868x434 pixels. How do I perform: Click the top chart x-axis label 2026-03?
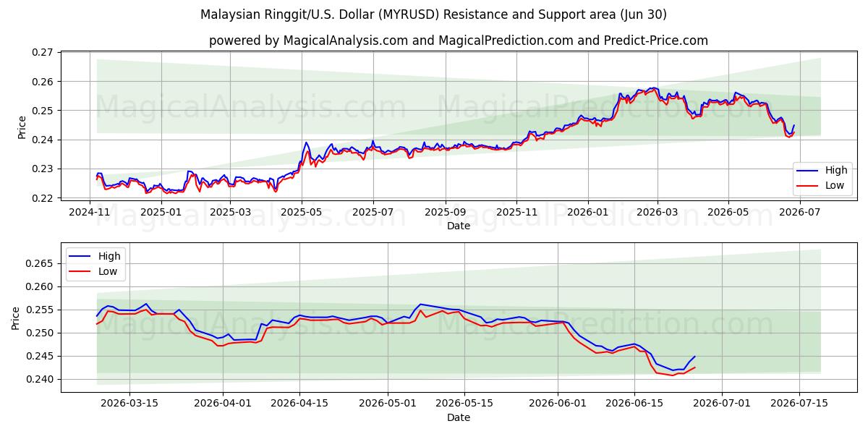click(x=658, y=212)
